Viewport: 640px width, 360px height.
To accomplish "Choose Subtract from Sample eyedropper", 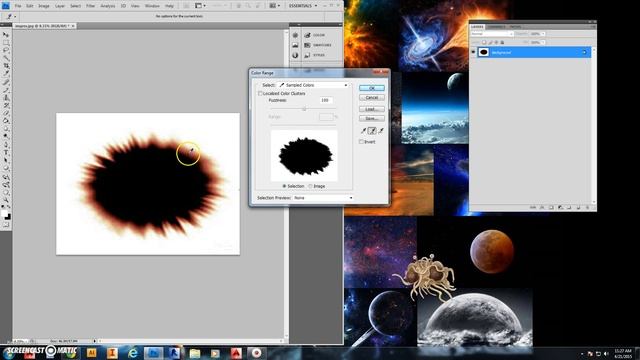I will [x=381, y=131].
